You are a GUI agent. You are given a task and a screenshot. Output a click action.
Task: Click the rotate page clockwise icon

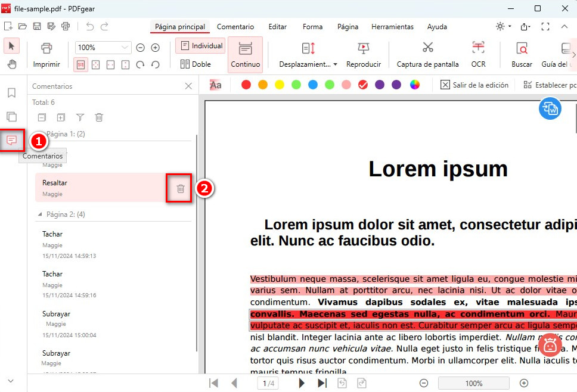[141, 64]
